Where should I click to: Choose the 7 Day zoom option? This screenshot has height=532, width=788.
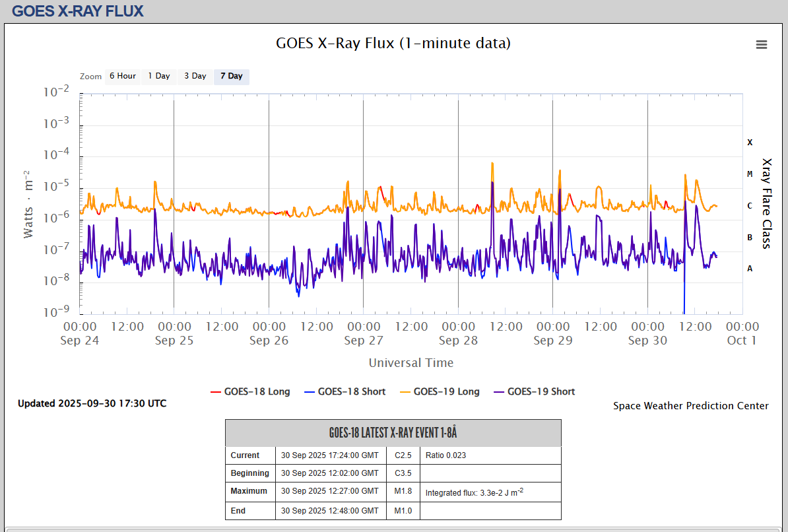pyautogui.click(x=231, y=76)
